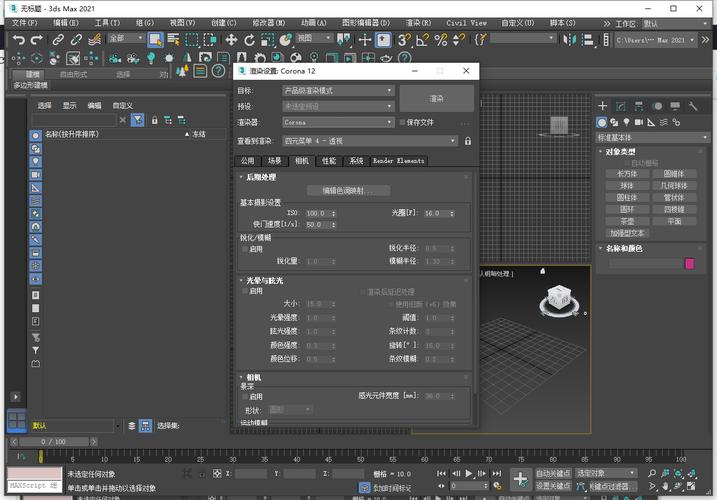Collapse the 光晕与眩光 rollout
The image size is (717, 500).
264,280
